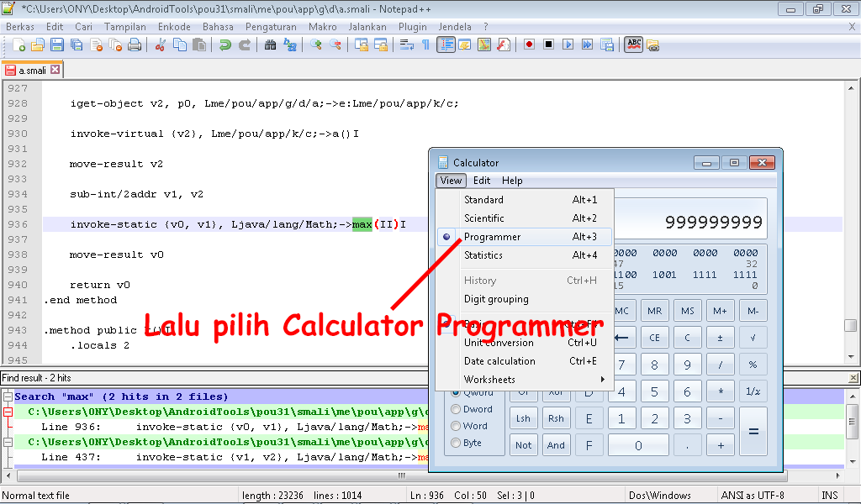Click Find result horizontal scroll right arrow
Image resolution: width=861 pixels, height=504 pixels.
pyautogui.click(x=838, y=475)
